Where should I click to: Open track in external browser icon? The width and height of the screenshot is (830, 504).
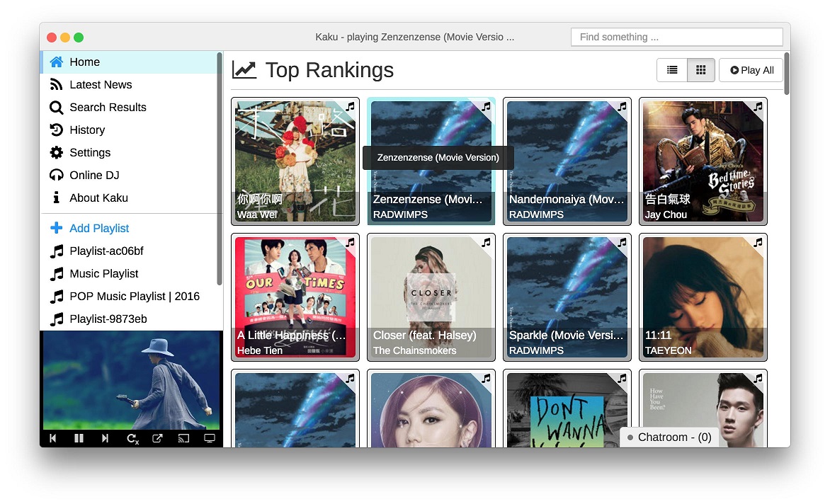157,439
